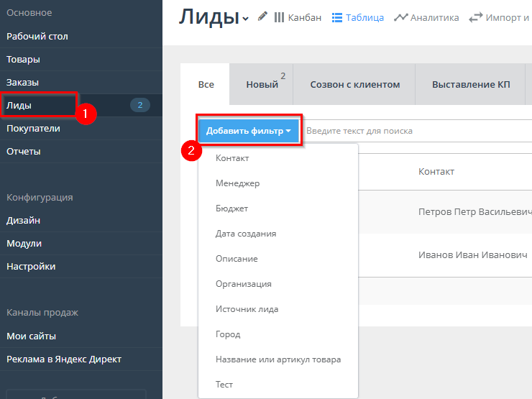Viewport: 532px width, 399px height.
Task: Select the Выставление КП tab
Action: point(470,85)
